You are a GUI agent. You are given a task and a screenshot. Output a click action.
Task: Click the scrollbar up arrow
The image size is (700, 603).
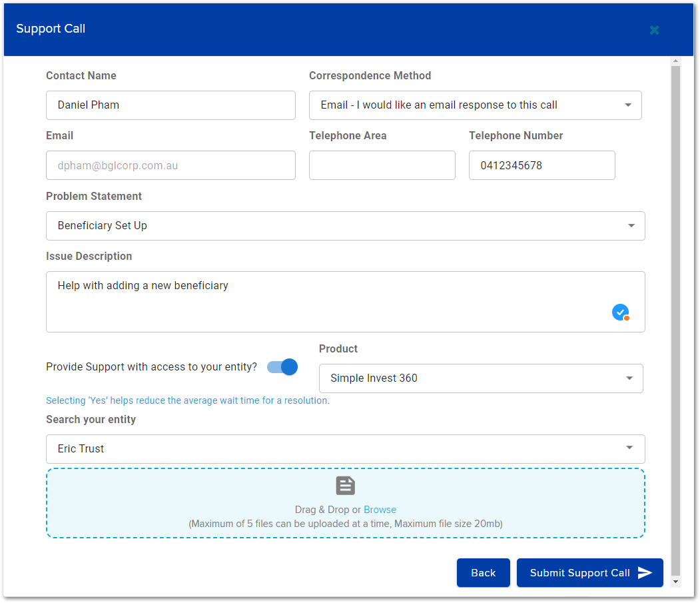(675, 61)
